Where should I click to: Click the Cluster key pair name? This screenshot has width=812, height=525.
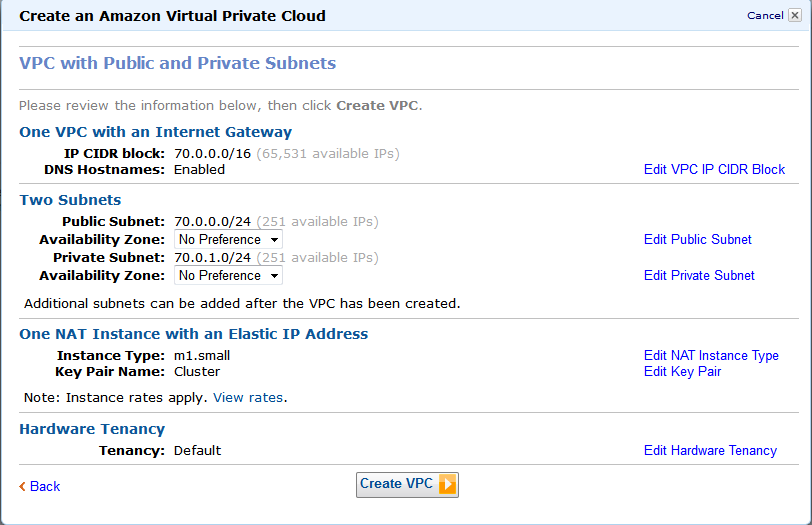tap(197, 372)
